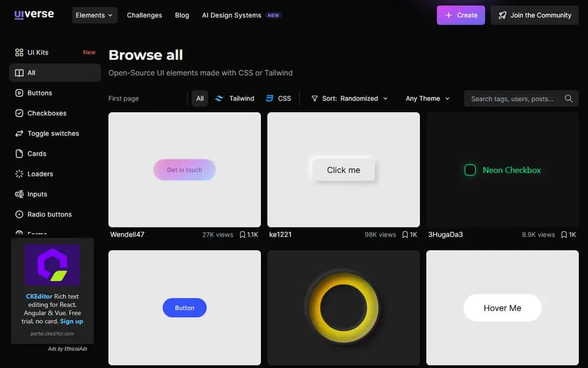
Task: Click Join the Community button
Action: pos(534,15)
